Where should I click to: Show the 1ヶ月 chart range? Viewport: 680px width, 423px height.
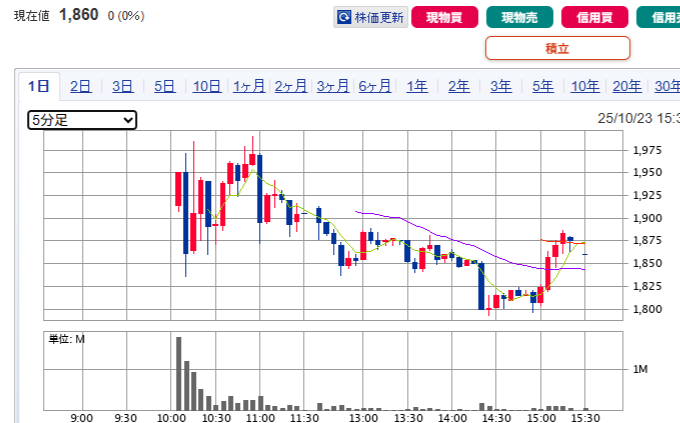[249, 86]
